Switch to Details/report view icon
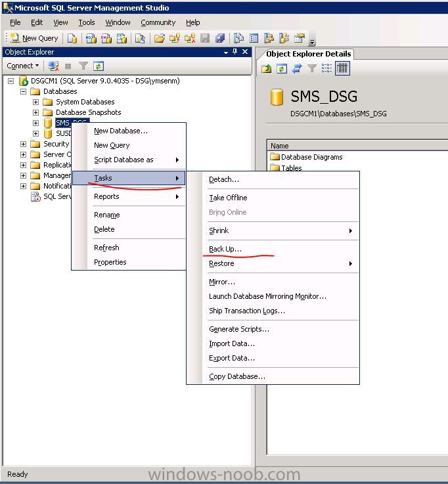Image resolution: width=448 pixels, height=484 pixels. pyautogui.click(x=342, y=68)
